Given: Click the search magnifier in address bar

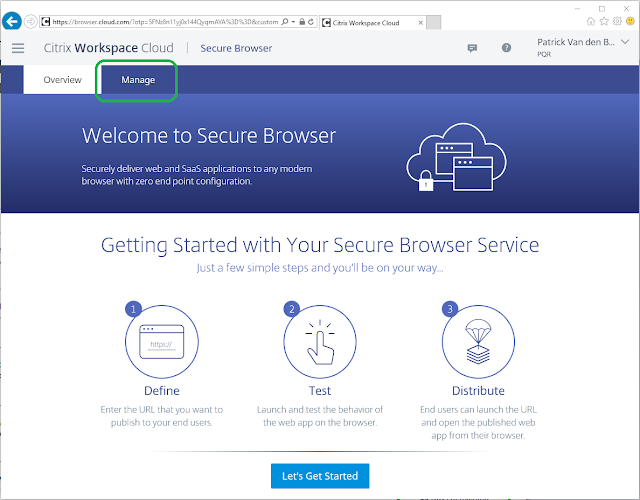Looking at the screenshot, I should [285, 22].
